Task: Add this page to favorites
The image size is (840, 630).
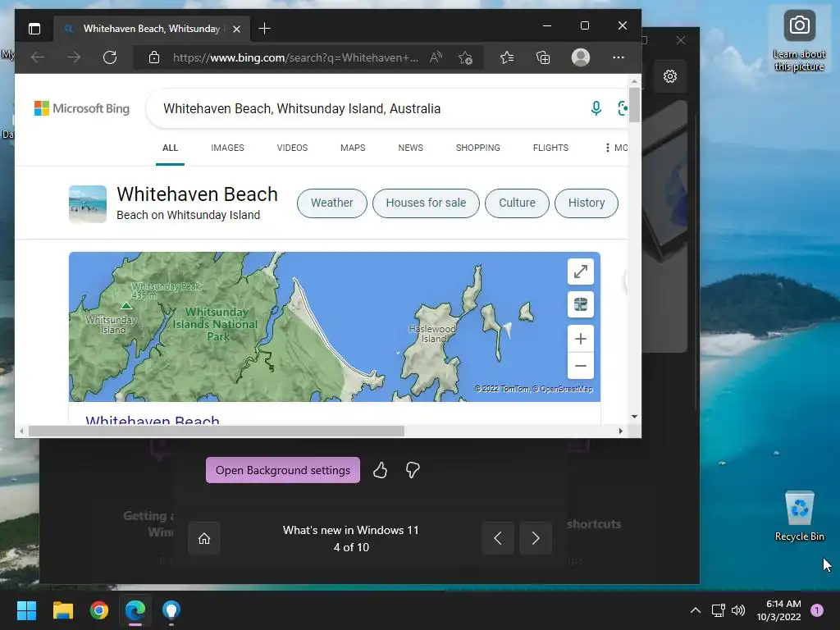Action: pos(466,57)
